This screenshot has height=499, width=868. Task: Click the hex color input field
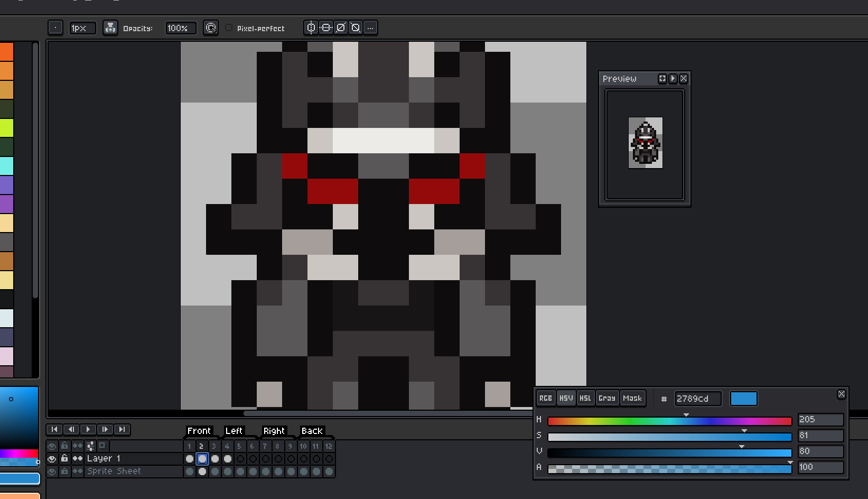(x=697, y=399)
